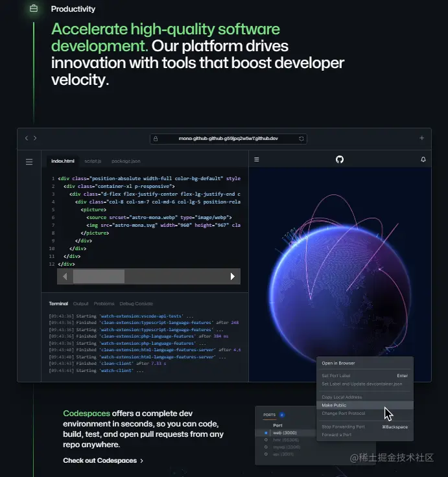
Task: Click the Port column header
Action: click(277, 425)
